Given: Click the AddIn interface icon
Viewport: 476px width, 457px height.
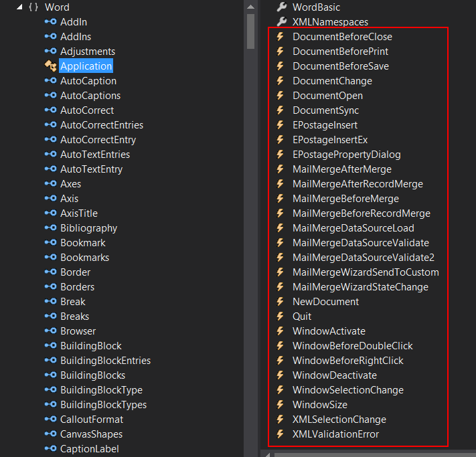Looking at the screenshot, I should (50, 21).
